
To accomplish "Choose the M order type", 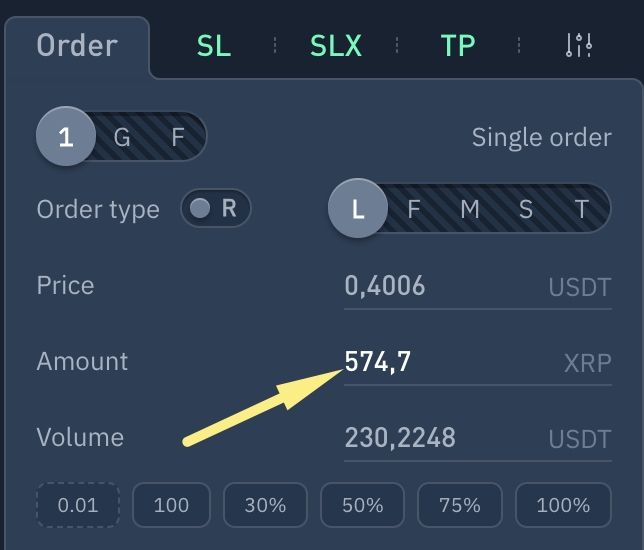I will coord(470,209).
